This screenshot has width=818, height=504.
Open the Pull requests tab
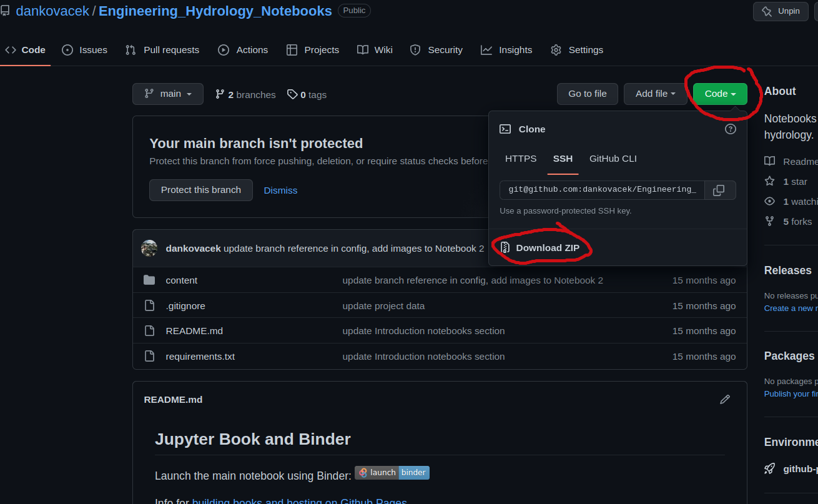coord(162,50)
